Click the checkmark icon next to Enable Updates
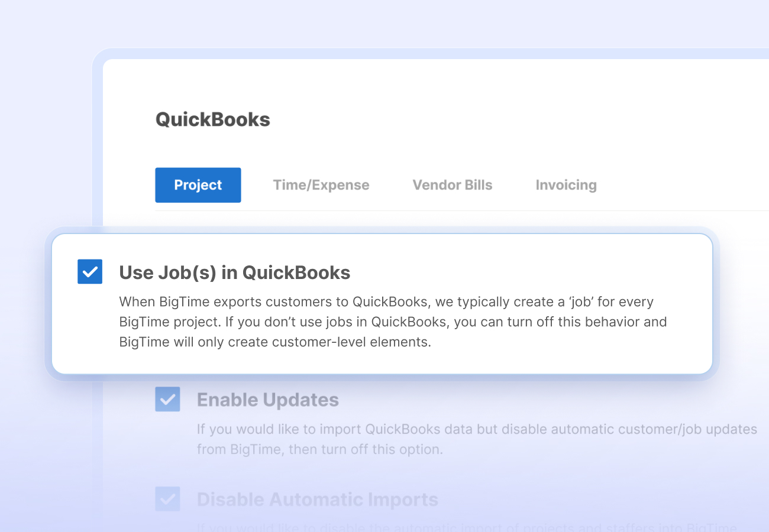769x532 pixels. [167, 400]
